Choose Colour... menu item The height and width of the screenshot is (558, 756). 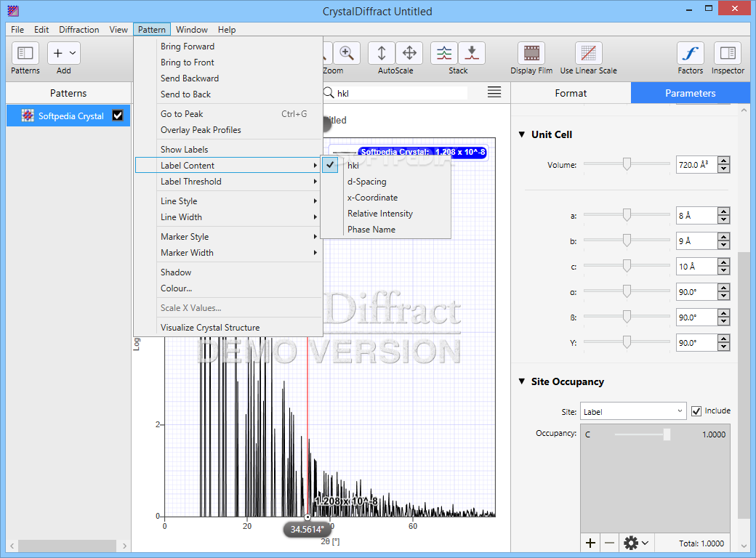click(228, 288)
